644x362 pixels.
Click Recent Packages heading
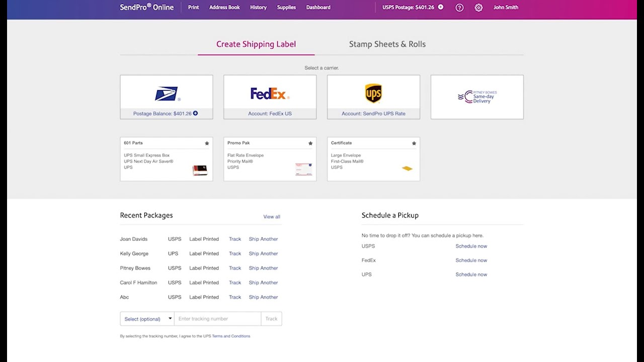tap(146, 215)
